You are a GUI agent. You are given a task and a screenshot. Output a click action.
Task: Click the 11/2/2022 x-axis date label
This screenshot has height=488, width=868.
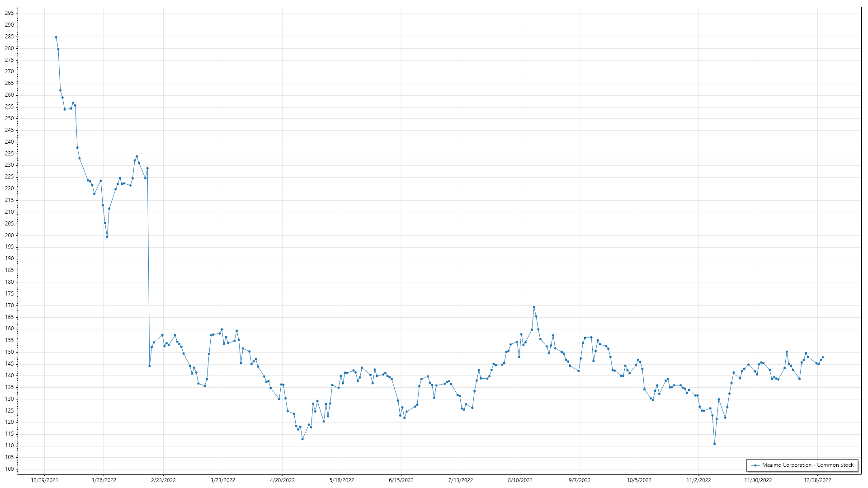pyautogui.click(x=698, y=480)
